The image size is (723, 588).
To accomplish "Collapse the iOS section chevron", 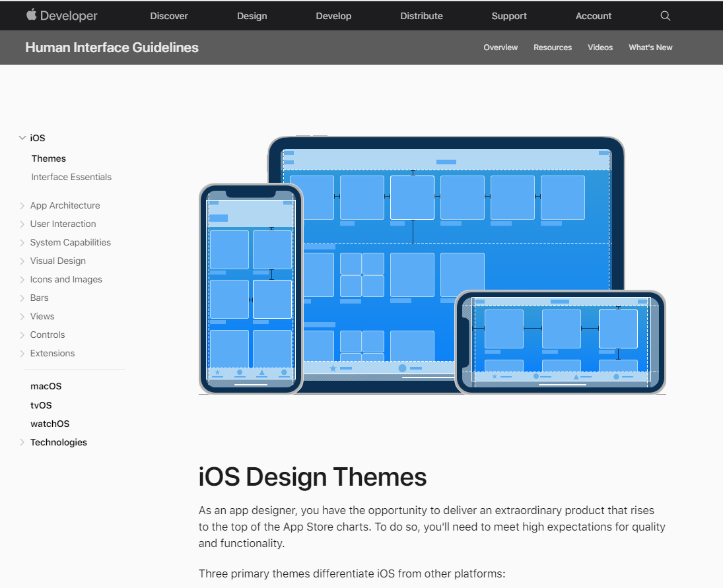I will click(22, 138).
